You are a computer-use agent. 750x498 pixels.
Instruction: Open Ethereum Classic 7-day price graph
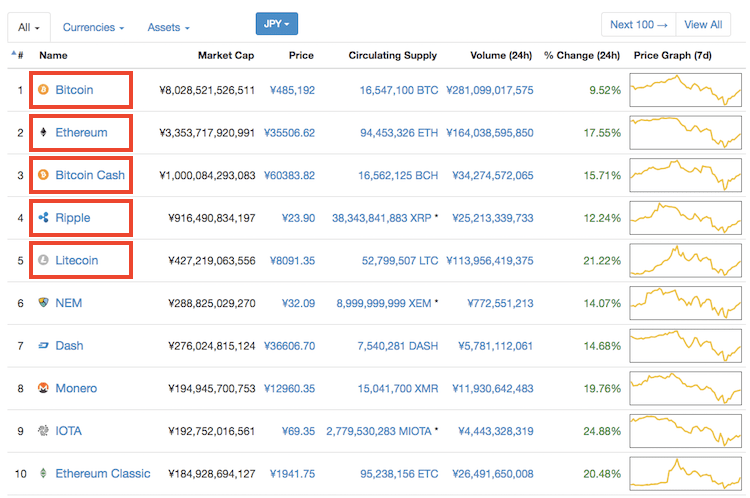pyautogui.click(x=685, y=474)
